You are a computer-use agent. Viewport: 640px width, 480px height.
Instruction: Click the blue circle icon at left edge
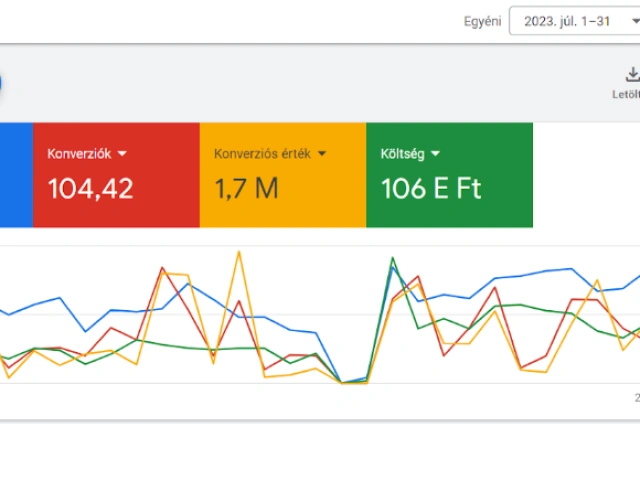[2, 84]
